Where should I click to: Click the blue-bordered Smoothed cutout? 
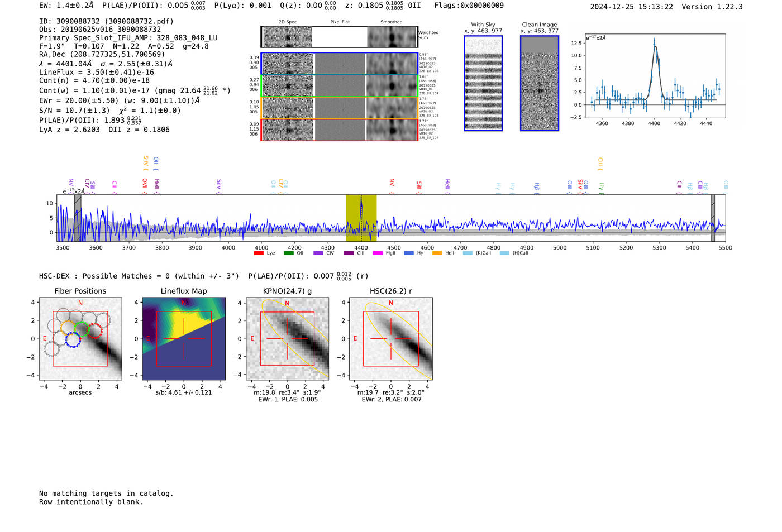[x=392, y=64]
